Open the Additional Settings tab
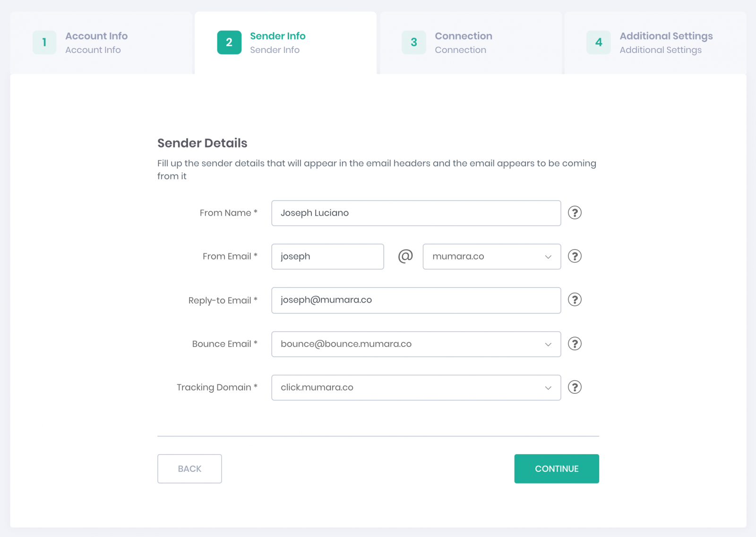The image size is (756, 537). point(666,43)
